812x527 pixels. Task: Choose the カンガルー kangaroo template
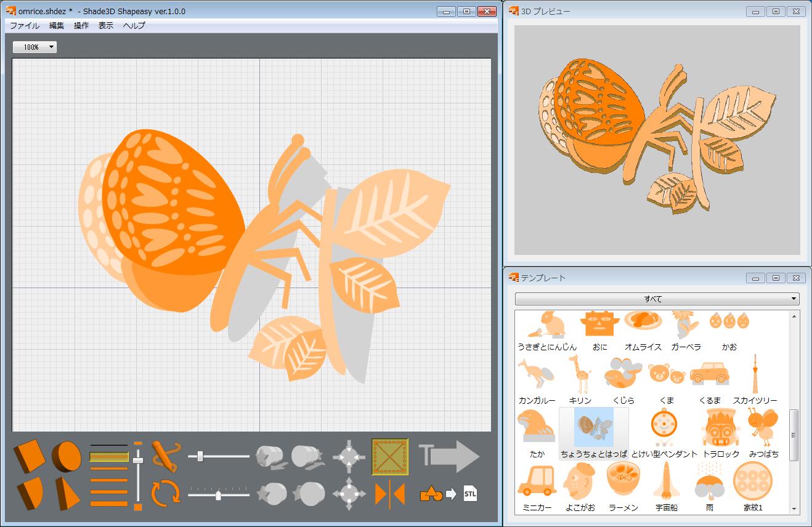coord(537,380)
